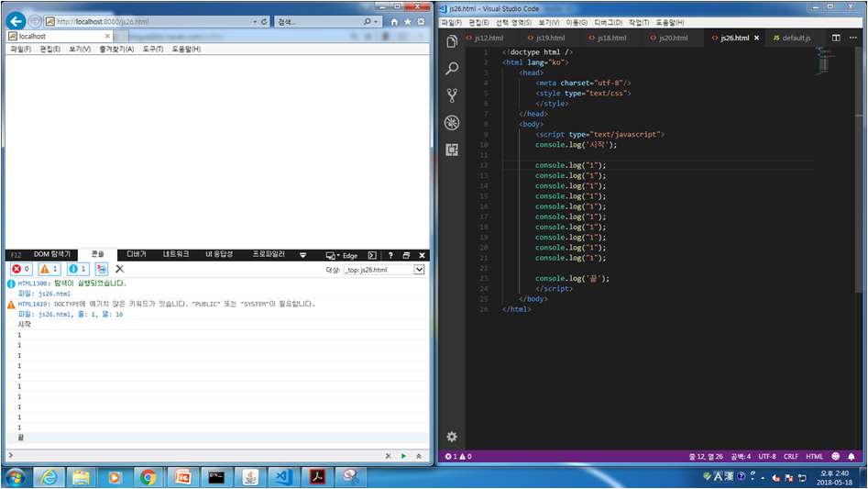Open 프로파일러 tab in F12 tools
868x489 pixels.
point(269,254)
